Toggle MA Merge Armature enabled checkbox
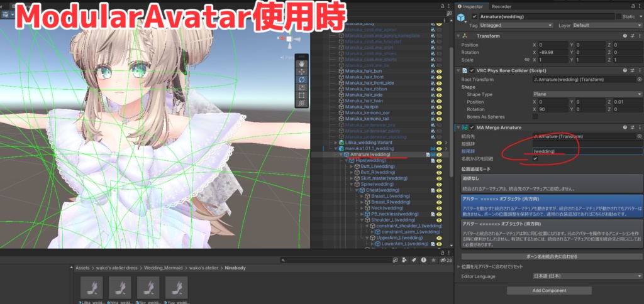The height and width of the screenshot is (304, 644). click(x=472, y=128)
